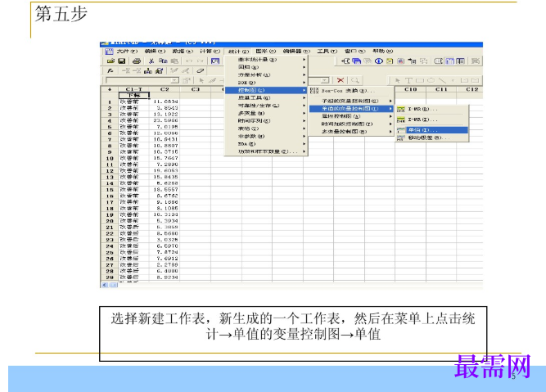The image size is (546, 392).
Task: Click the Print toolbar icon
Action: (x=137, y=61)
